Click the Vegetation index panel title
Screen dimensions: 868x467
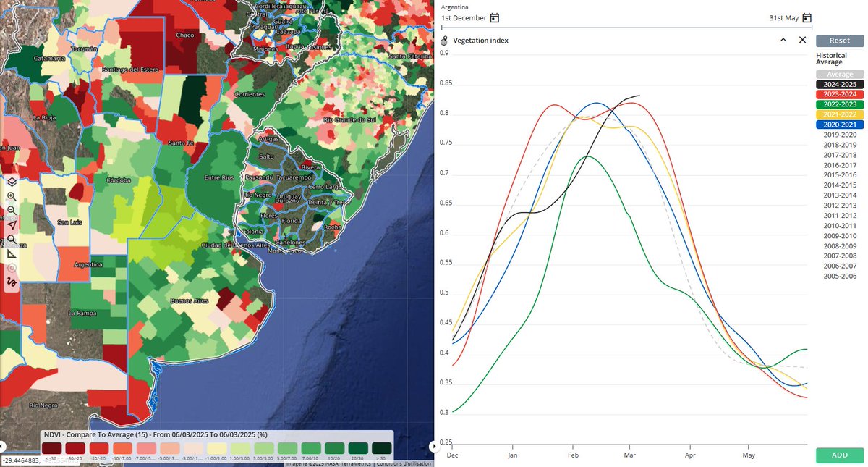point(480,41)
